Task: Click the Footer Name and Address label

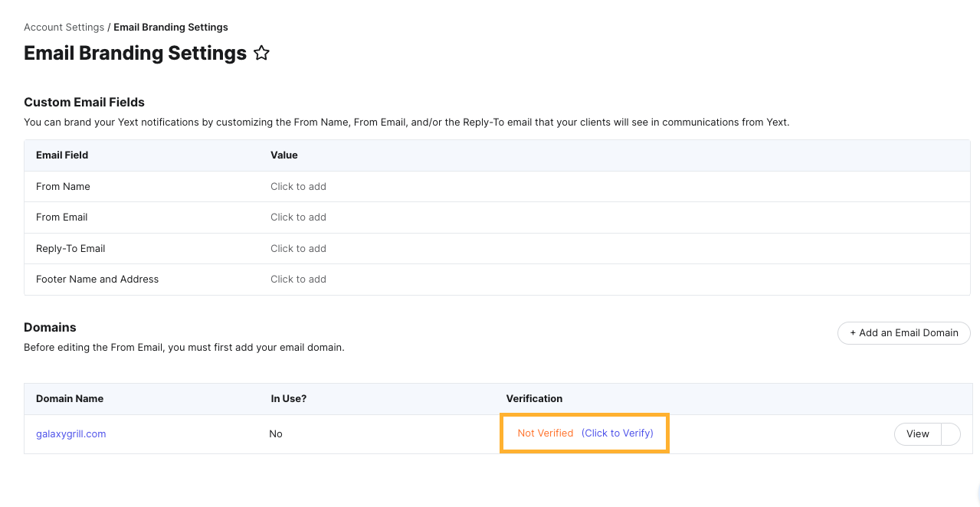Action: click(x=97, y=279)
